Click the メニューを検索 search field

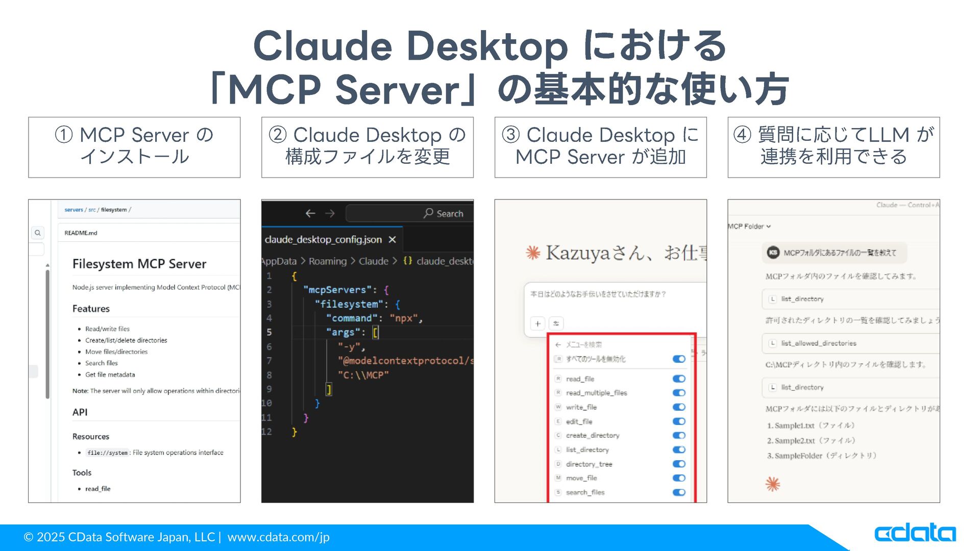[584, 345]
